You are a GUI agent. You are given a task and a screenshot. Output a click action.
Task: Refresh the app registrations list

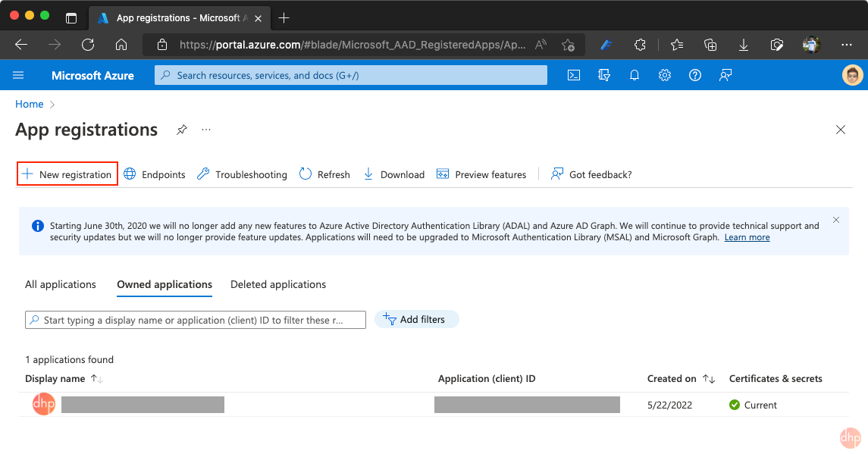[x=324, y=174]
